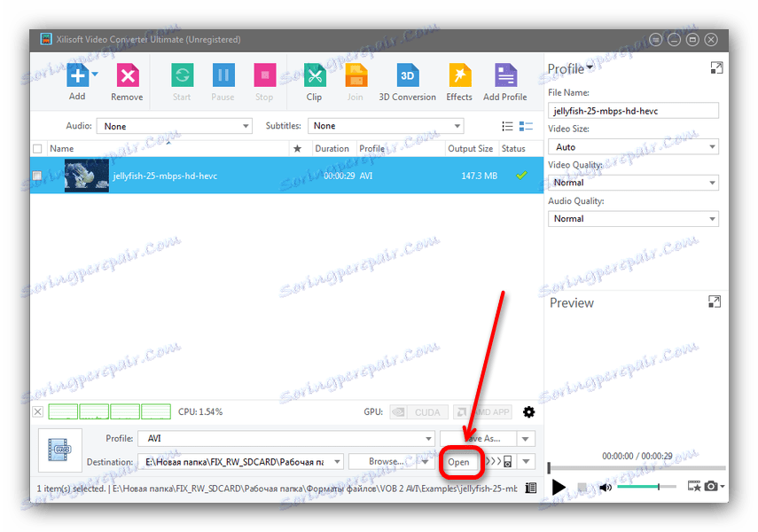758x532 pixels.
Task: Expand the Profile panel with corner icon
Action: 716,68
